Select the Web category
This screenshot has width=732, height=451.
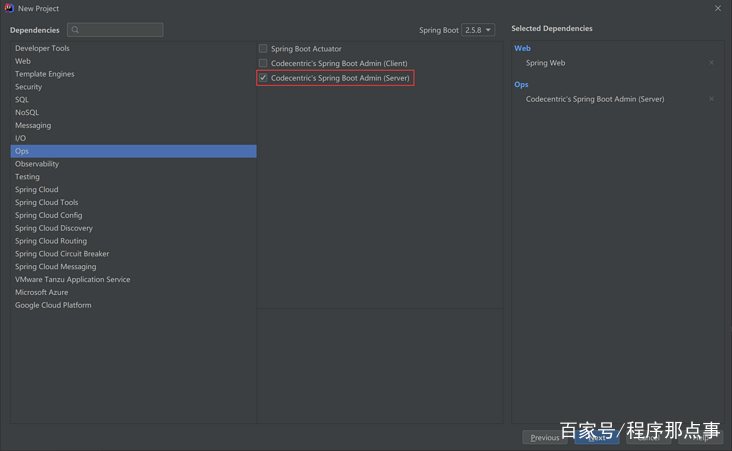134,61
